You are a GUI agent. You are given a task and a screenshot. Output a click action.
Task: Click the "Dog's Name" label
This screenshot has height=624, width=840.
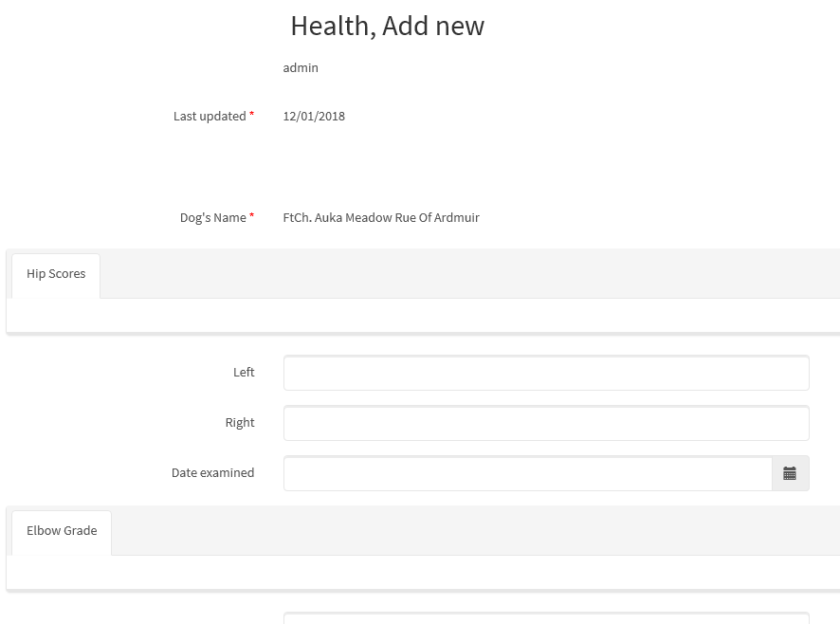(x=212, y=218)
